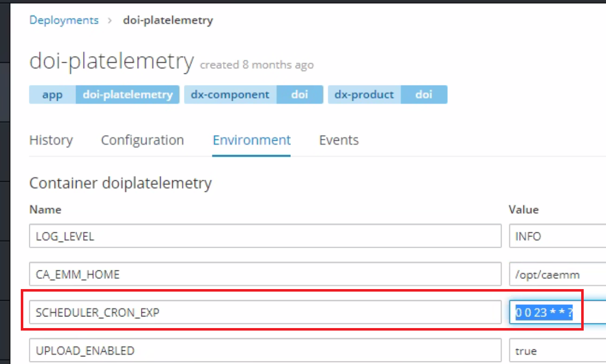Focus the UPLOAD_ENABLED name field
Viewport: 606px width, 364px height.
(265, 350)
